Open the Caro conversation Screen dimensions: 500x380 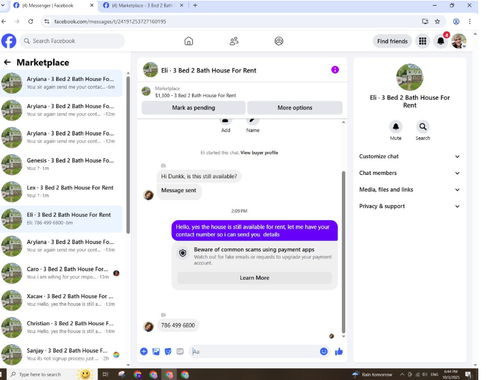pos(62,273)
